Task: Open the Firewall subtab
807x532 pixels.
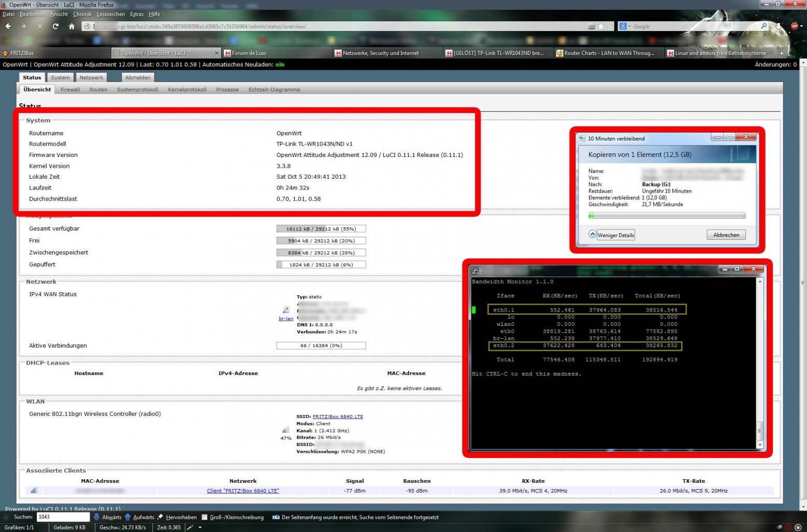Action: click(x=70, y=90)
